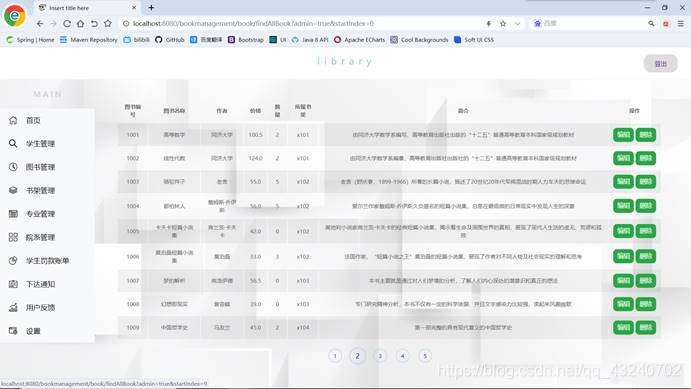Open the Apache ECharts bookmark
The image size is (691, 389).
point(359,40)
